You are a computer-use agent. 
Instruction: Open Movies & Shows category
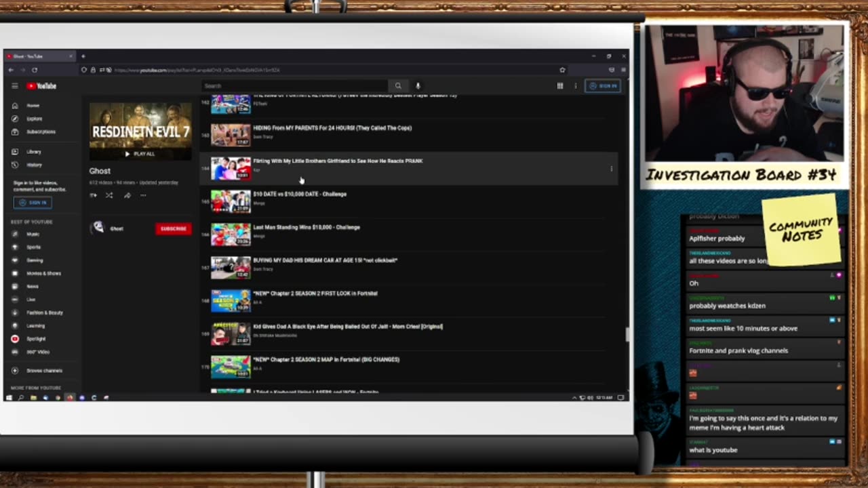click(x=43, y=273)
